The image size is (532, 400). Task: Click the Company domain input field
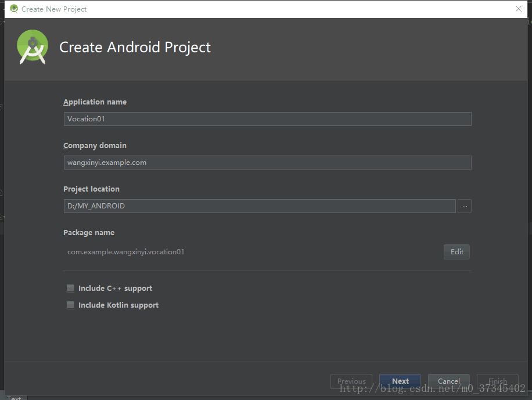click(267, 163)
